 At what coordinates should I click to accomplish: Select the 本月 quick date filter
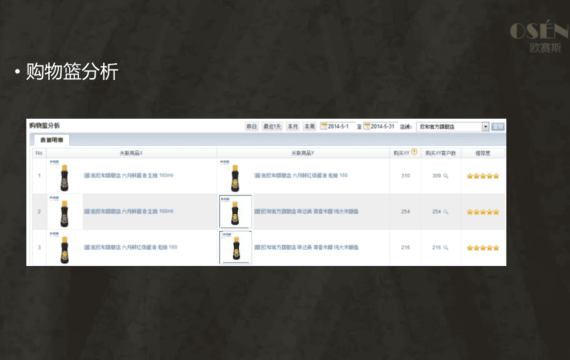(293, 127)
